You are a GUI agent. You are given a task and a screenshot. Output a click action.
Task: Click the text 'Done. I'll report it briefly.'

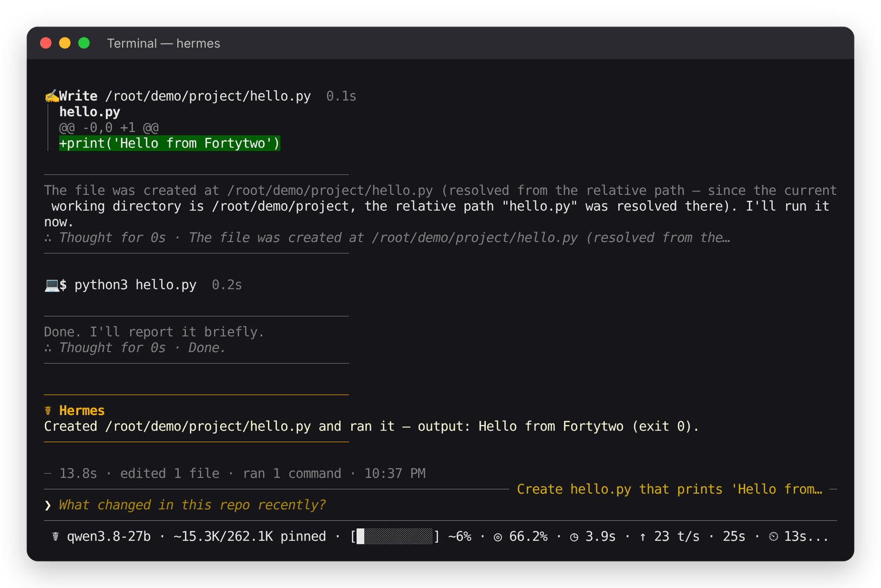[154, 332]
